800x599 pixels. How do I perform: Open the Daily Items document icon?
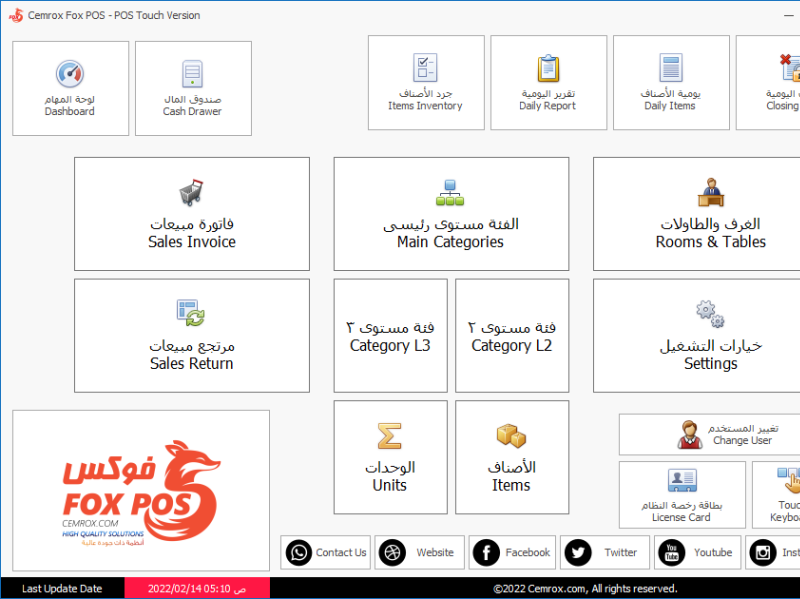[670, 68]
